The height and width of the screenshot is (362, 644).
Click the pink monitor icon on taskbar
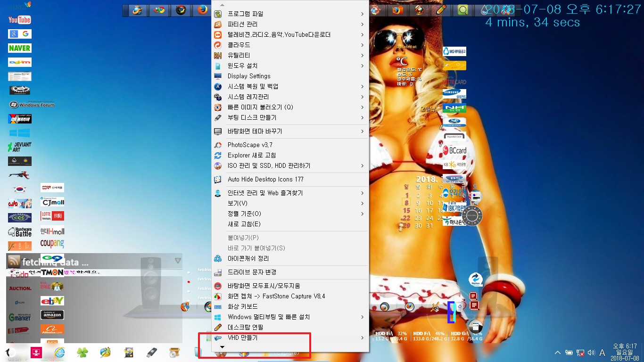click(x=36, y=352)
